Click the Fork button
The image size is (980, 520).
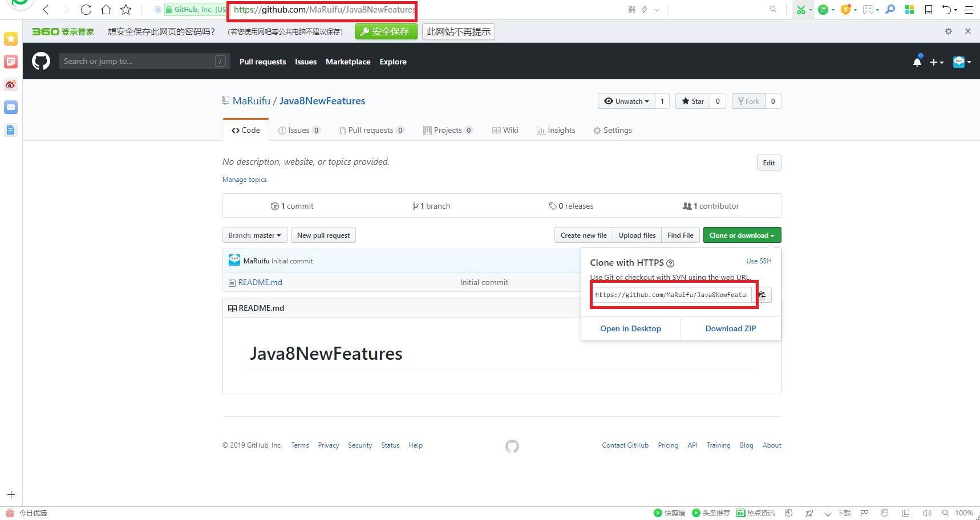748,101
